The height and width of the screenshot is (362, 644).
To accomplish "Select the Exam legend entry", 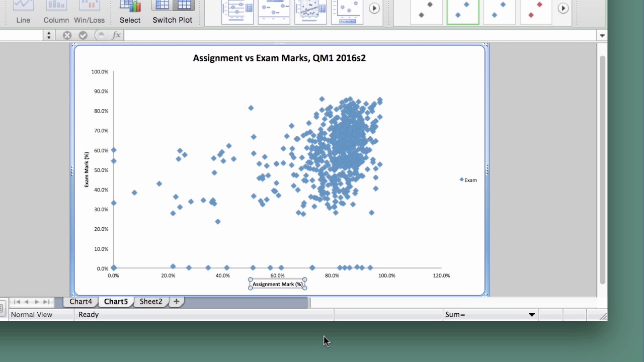I will 468,180.
